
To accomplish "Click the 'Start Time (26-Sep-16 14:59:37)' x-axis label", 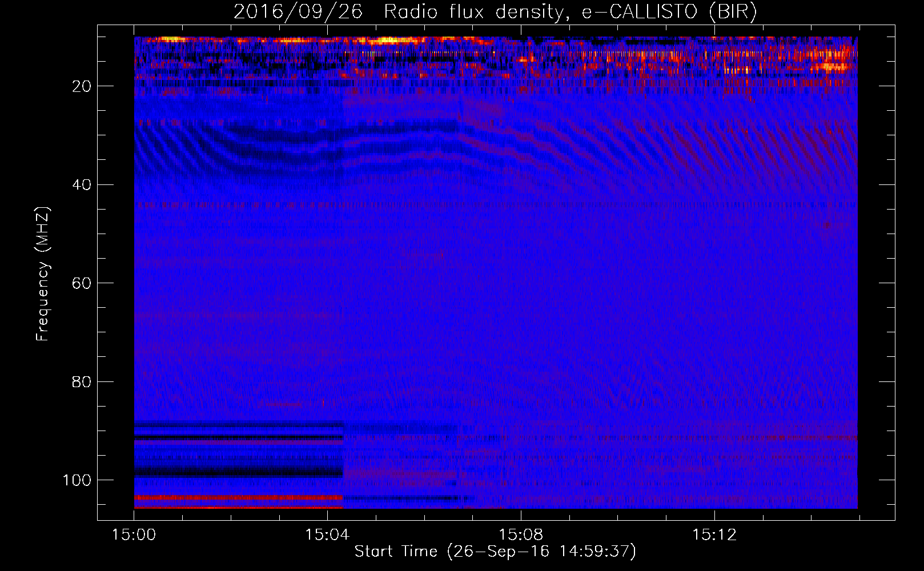I will click(x=495, y=552).
